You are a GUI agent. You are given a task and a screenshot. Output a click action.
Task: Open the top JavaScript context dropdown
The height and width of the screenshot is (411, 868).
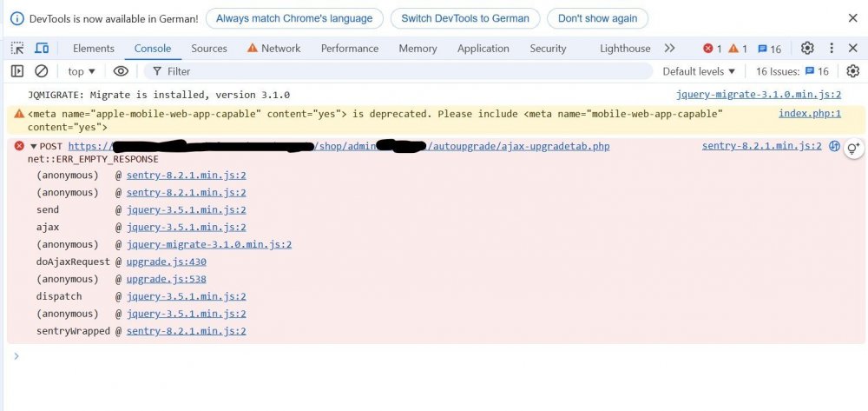[82, 71]
